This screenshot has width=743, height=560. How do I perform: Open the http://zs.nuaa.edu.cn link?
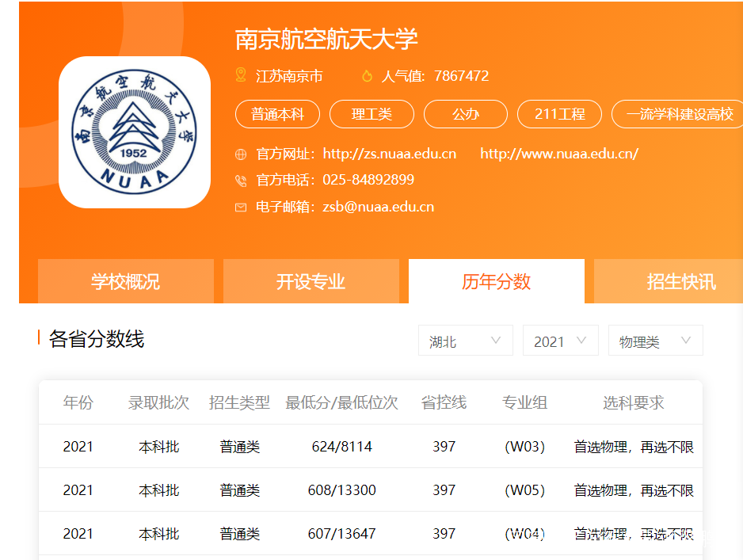click(x=389, y=154)
